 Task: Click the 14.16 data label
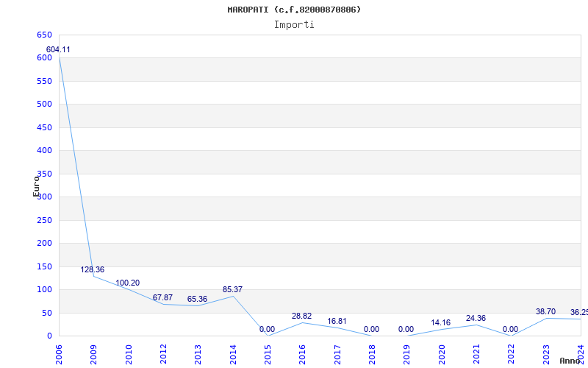point(440,322)
